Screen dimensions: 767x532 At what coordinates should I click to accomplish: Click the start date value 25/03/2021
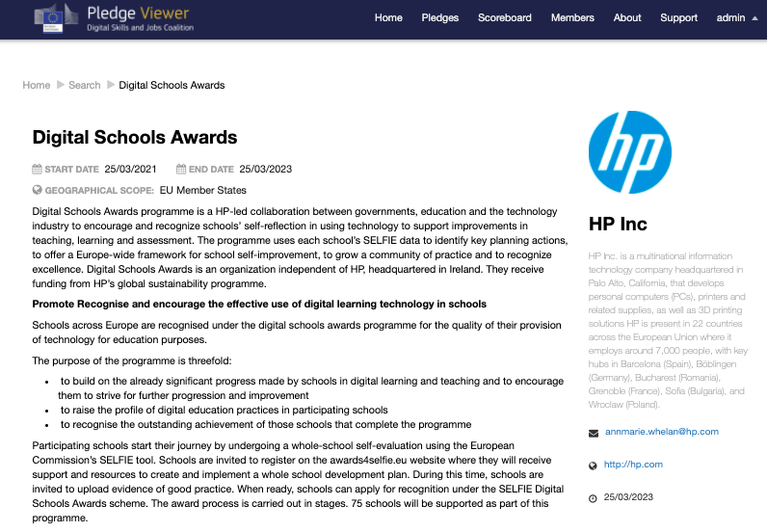(x=130, y=169)
